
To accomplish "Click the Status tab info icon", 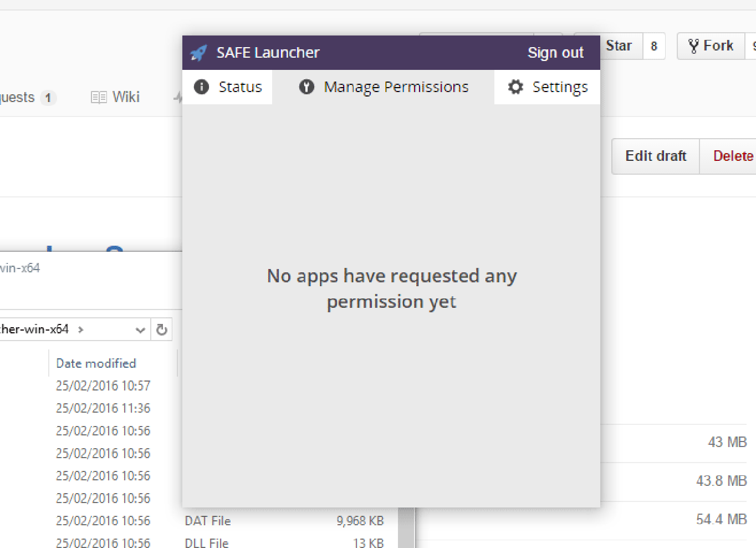I will (201, 87).
